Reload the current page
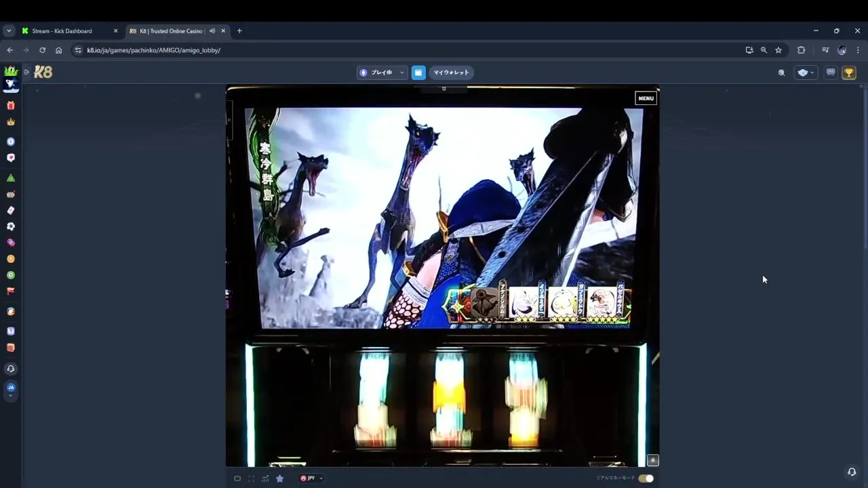Image resolution: width=868 pixels, height=488 pixels. coord(42,50)
